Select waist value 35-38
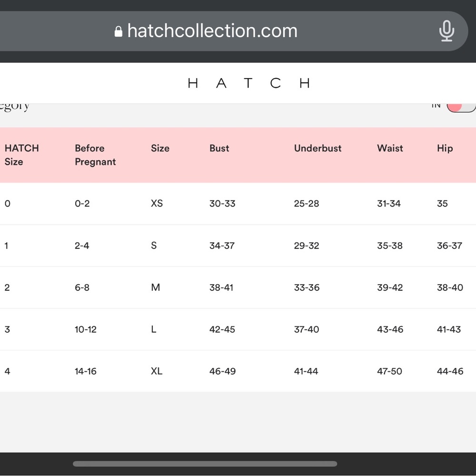 [389, 245]
